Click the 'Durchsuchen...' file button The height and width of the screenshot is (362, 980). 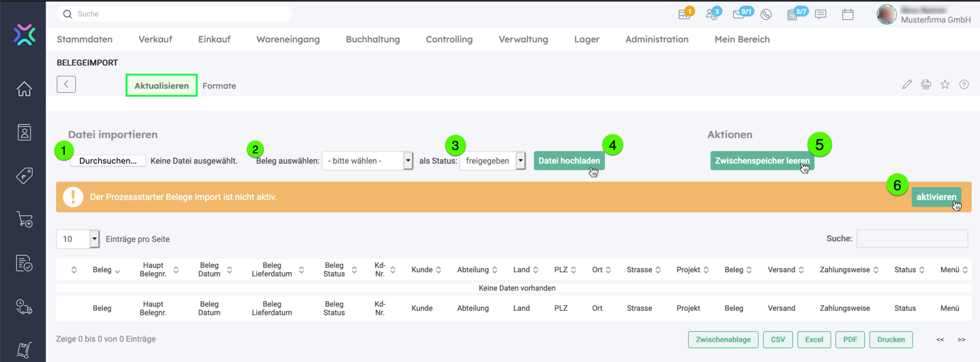point(108,161)
